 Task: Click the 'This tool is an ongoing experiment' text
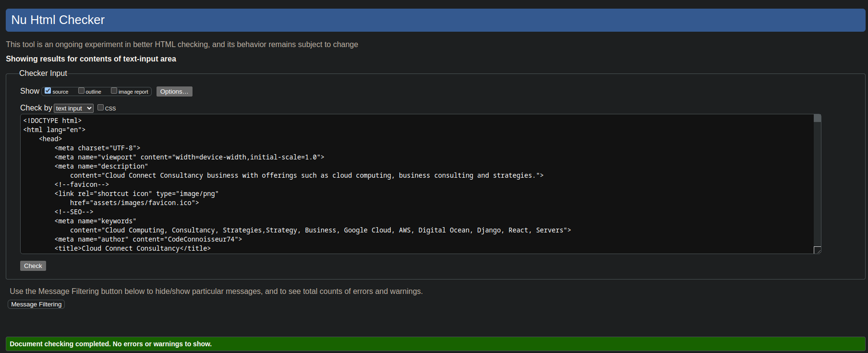coord(182,44)
